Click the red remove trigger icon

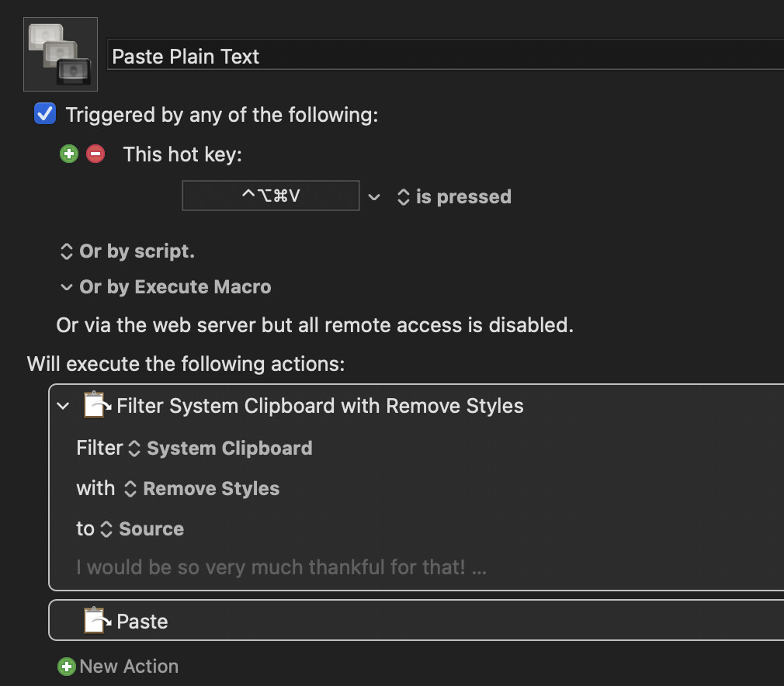(95, 154)
